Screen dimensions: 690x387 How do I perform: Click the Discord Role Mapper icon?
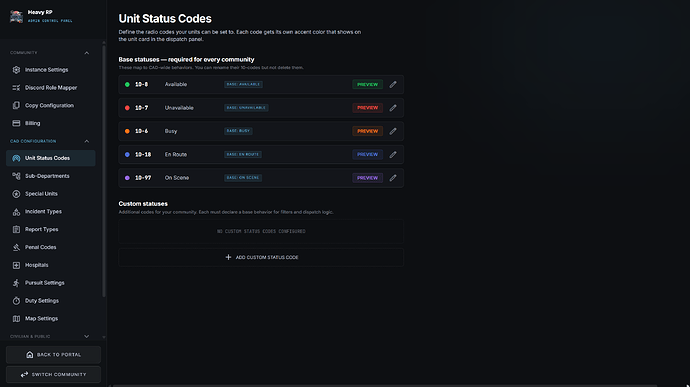point(16,88)
